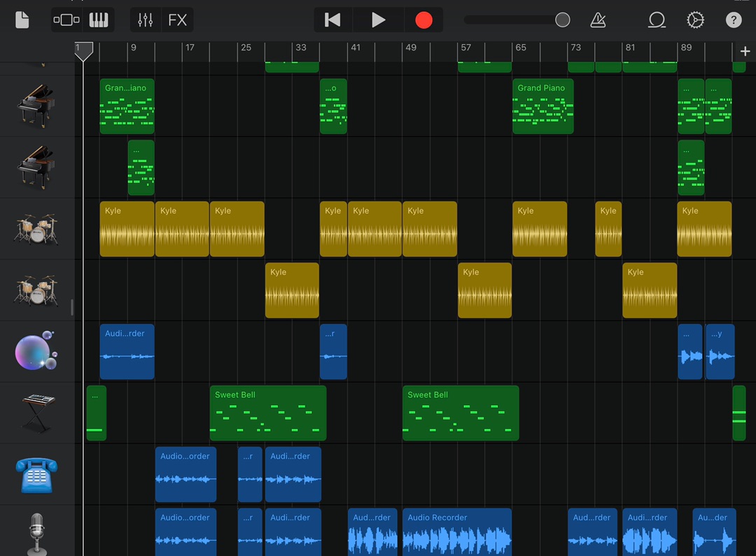Select 'Audi...rder' region on bubble track
Image resolution: width=756 pixels, height=556 pixels.
click(x=127, y=352)
